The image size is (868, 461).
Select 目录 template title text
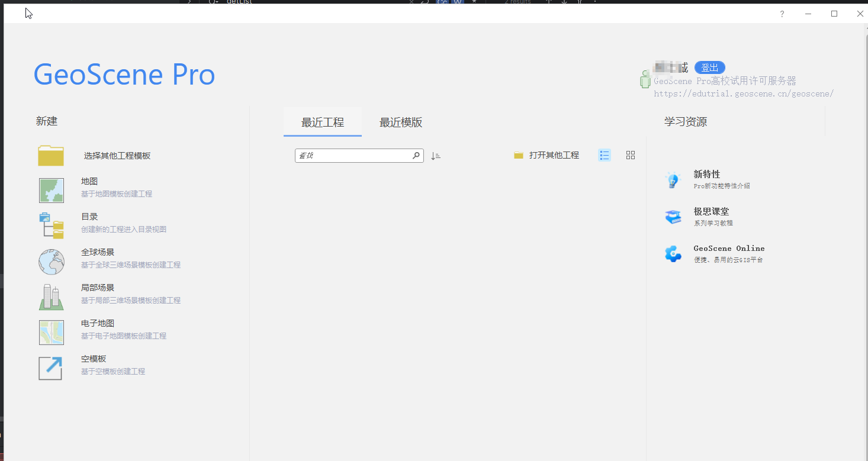coord(89,217)
